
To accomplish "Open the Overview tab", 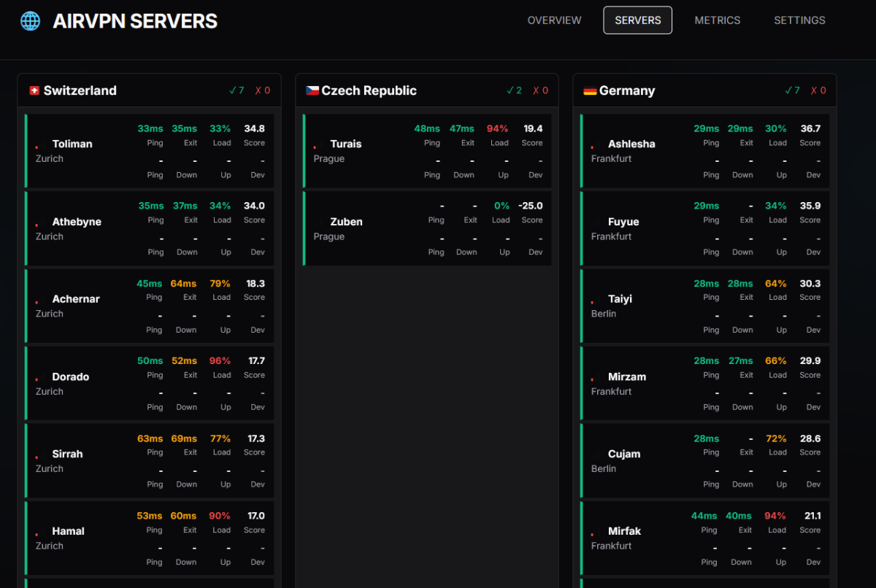I will [x=554, y=20].
